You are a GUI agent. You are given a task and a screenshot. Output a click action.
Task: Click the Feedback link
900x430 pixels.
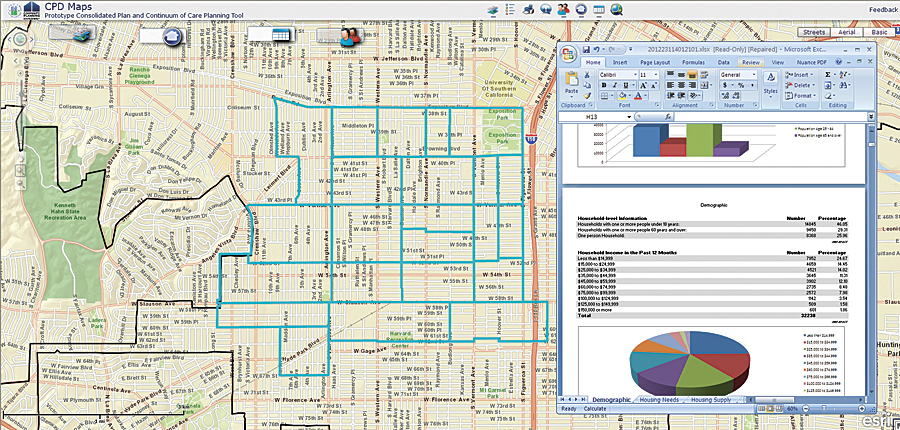click(886, 10)
